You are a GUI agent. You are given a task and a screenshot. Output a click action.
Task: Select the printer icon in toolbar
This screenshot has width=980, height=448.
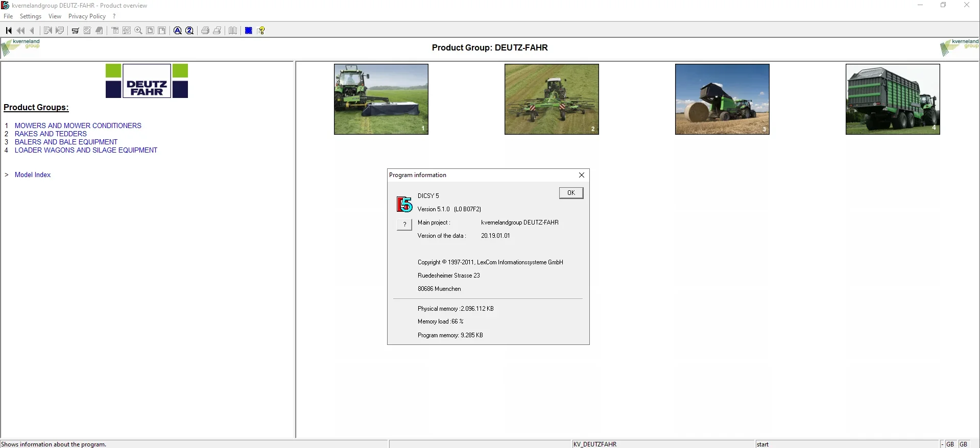pyautogui.click(x=205, y=31)
